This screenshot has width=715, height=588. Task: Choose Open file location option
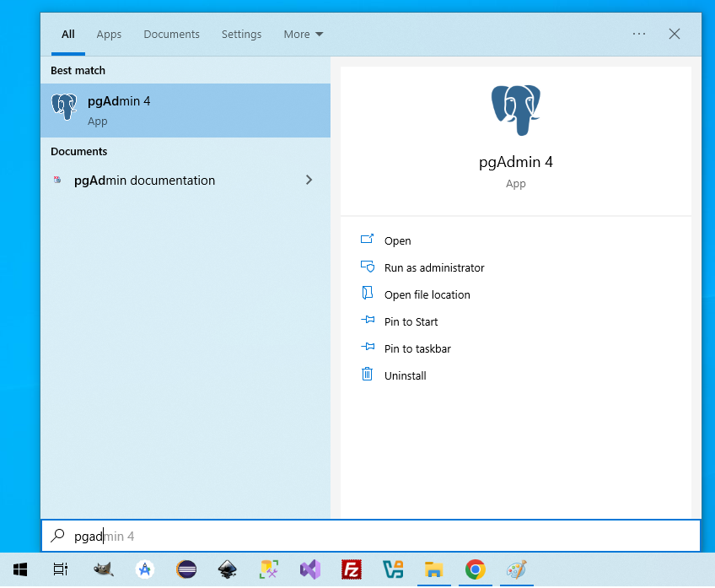click(x=427, y=294)
